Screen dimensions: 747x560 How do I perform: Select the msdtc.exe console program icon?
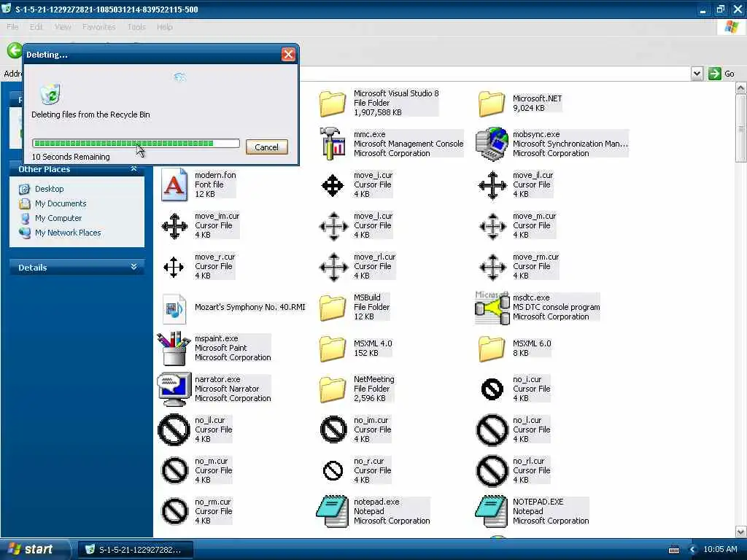(492, 308)
